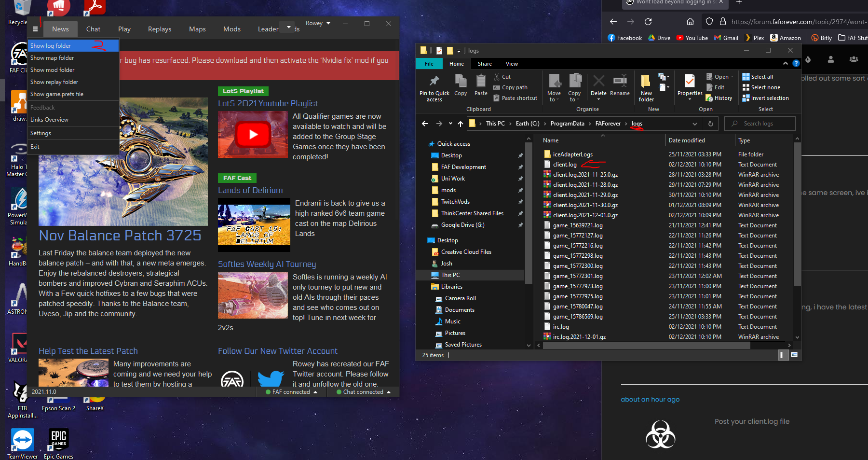Open the Explorer Help question mark icon
This screenshot has height=460, width=868.
coord(796,63)
